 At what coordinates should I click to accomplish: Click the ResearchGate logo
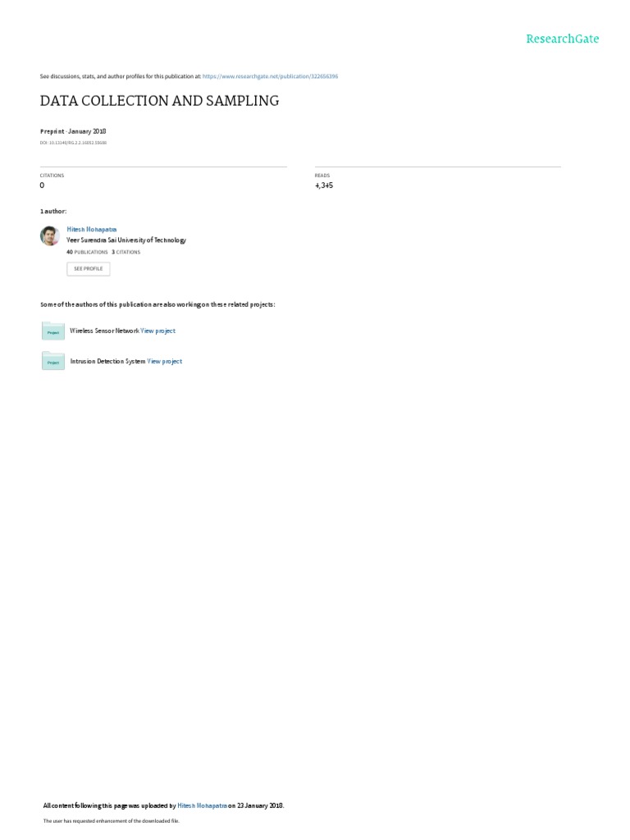coord(562,39)
